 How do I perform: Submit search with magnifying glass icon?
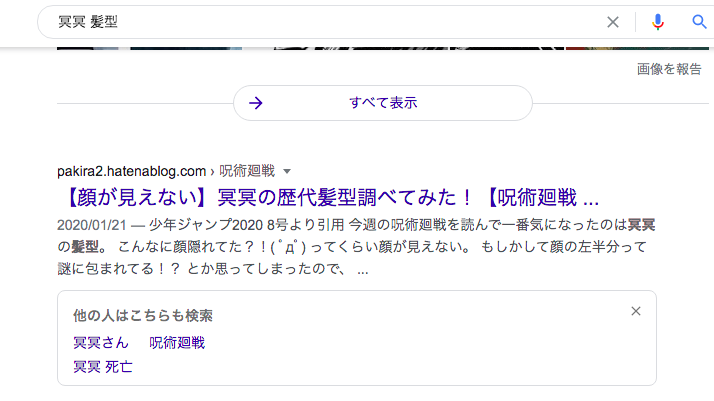pyautogui.click(x=699, y=21)
